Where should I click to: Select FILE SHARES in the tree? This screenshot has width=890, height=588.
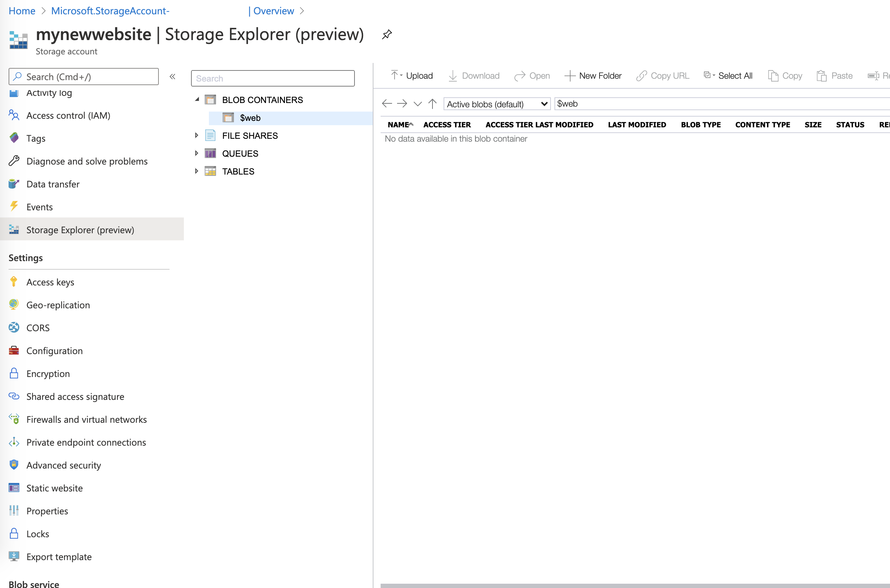click(250, 136)
